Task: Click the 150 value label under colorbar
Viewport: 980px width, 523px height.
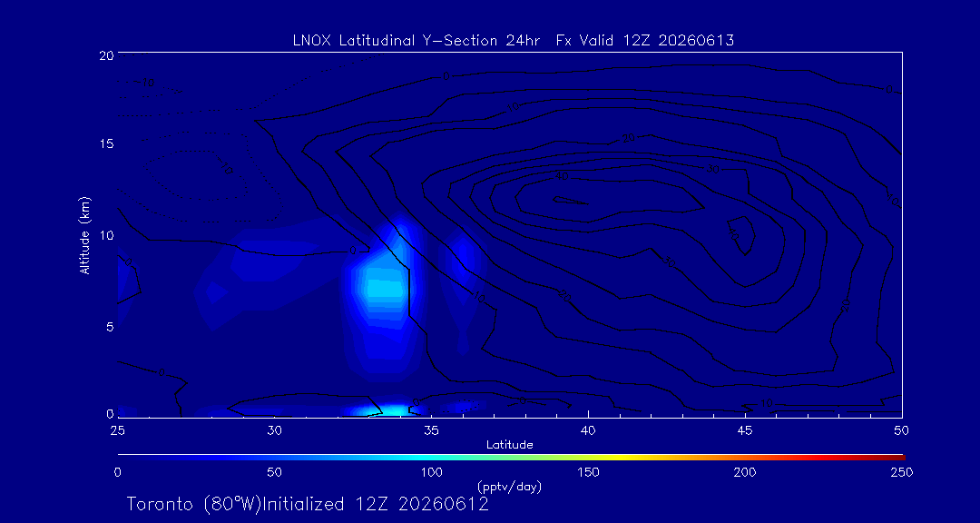Action: pos(589,472)
